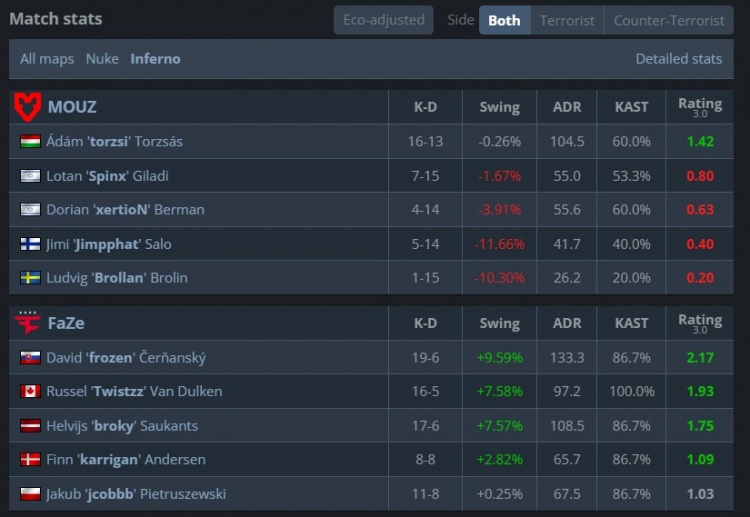Open Lotan 'Spinx' Giladi player profile
The image size is (750, 517).
[107, 176]
